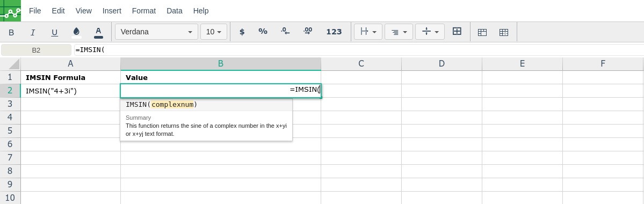The height and width of the screenshot is (204, 644).
Task: Click the freeze rows table icon
Action: [x=482, y=32]
